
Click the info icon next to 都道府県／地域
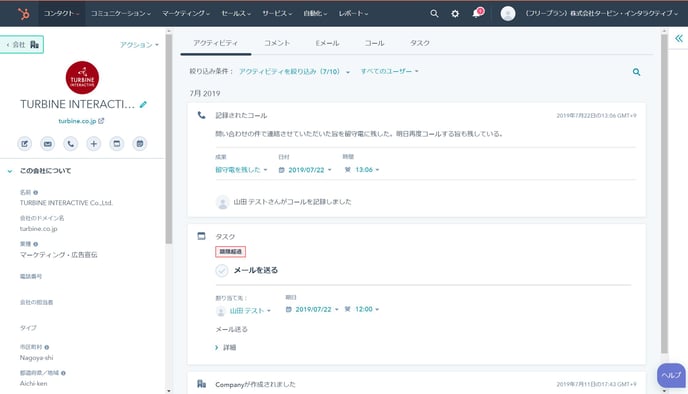coord(63,373)
